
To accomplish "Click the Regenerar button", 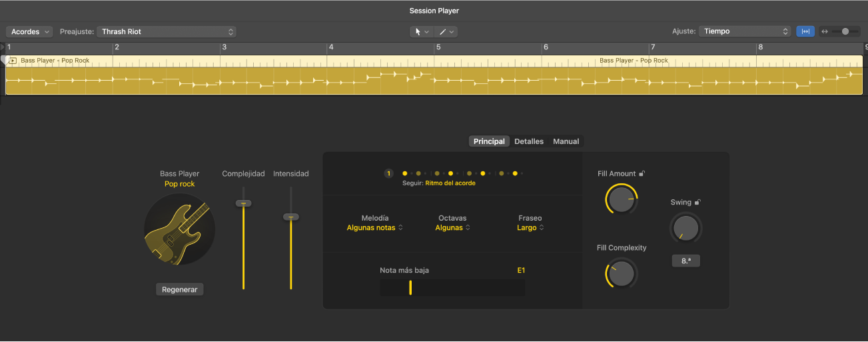I will [180, 289].
